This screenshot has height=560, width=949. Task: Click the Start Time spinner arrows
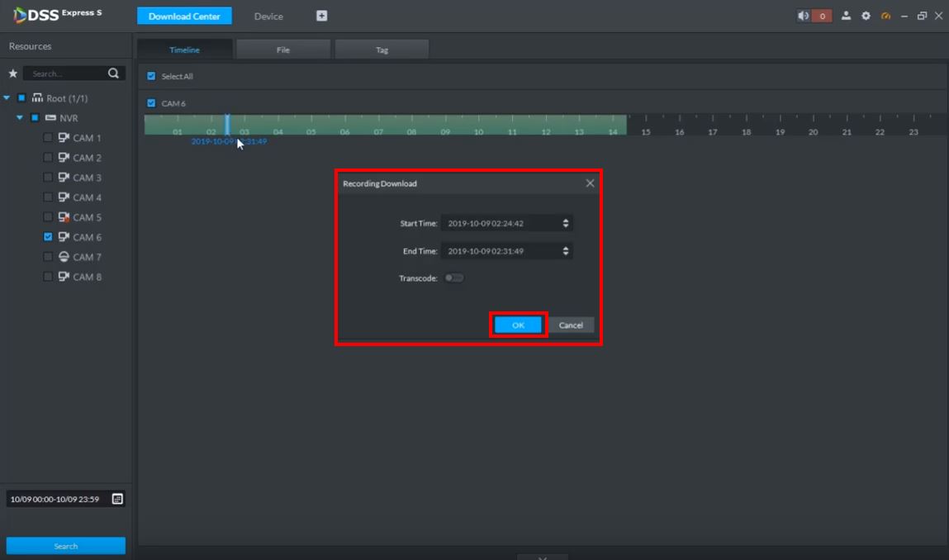[565, 223]
